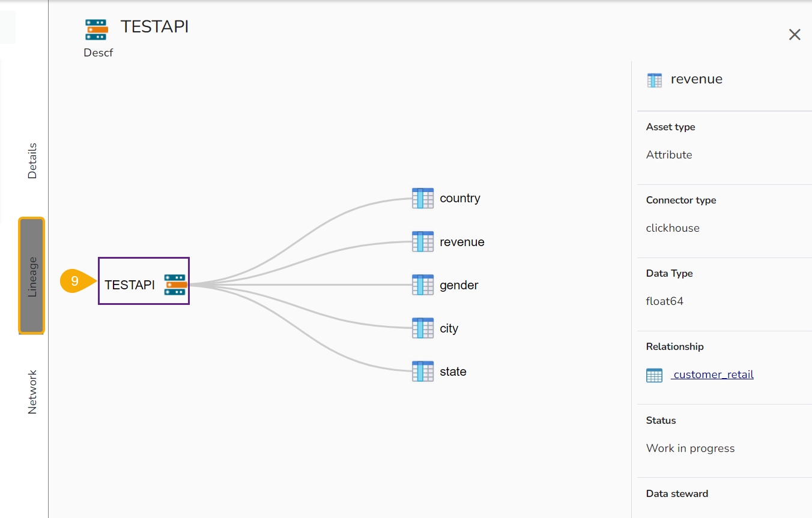Click the TESTAPI title in the header
The width and height of the screenshot is (812, 518).
(154, 26)
